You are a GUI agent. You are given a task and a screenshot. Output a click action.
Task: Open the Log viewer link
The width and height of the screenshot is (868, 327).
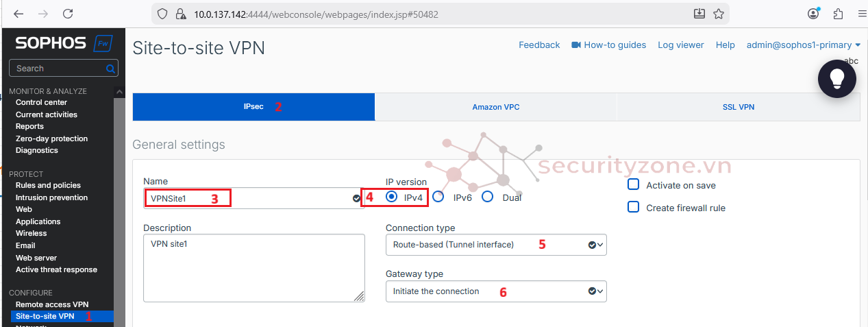(680, 45)
